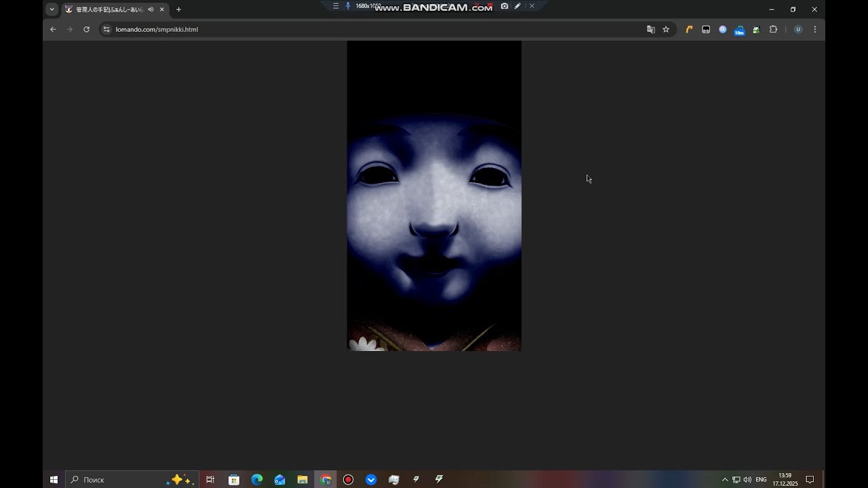The height and width of the screenshot is (488, 868).
Task: Open the user profile avatar button
Action: [x=798, y=29]
